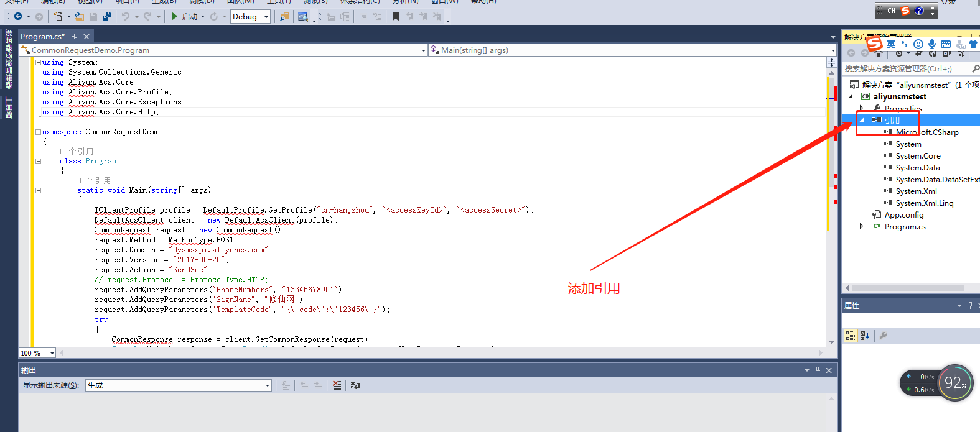Switch properties to alphabetical sort view
980x432 pixels.
click(865, 336)
